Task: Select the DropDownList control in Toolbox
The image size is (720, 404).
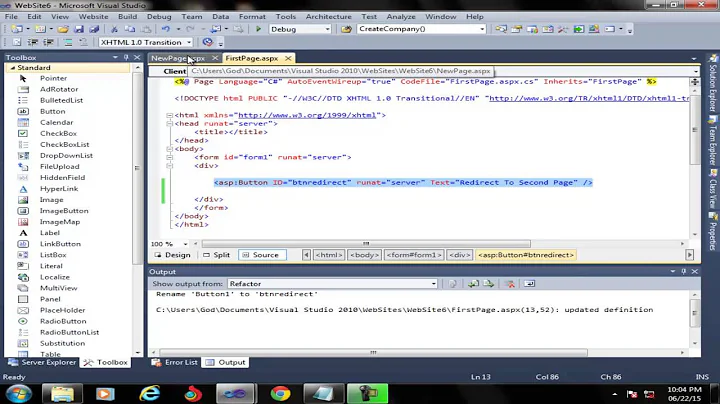Action: [69, 156]
